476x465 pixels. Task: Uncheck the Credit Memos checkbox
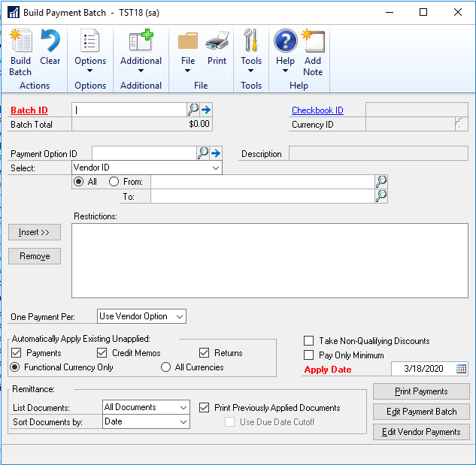[102, 353]
